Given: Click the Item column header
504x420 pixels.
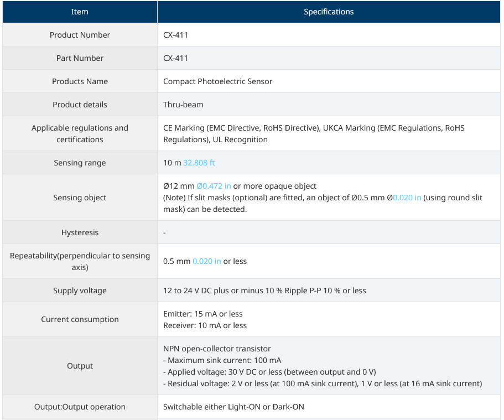Looking at the screenshot, I should point(80,12).
